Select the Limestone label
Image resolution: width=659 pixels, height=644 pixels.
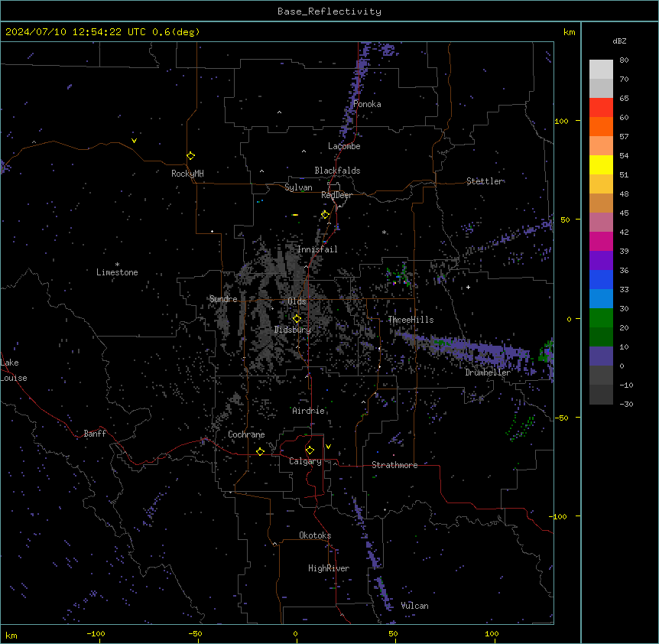[117, 272]
